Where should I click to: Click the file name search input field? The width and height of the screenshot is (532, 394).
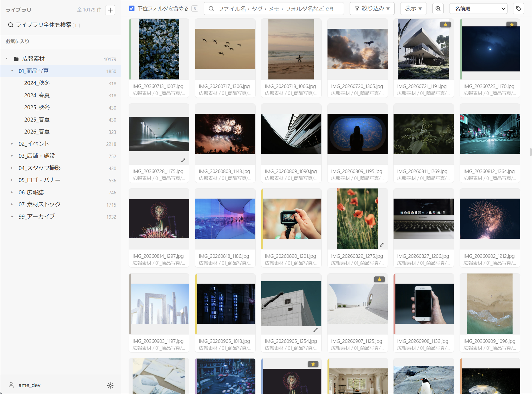(274, 9)
